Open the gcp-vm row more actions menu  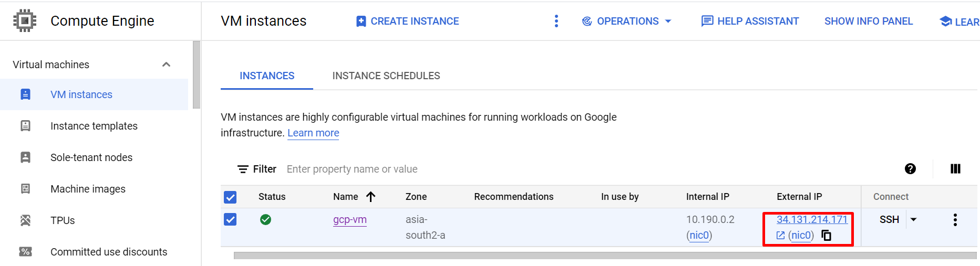tap(955, 220)
